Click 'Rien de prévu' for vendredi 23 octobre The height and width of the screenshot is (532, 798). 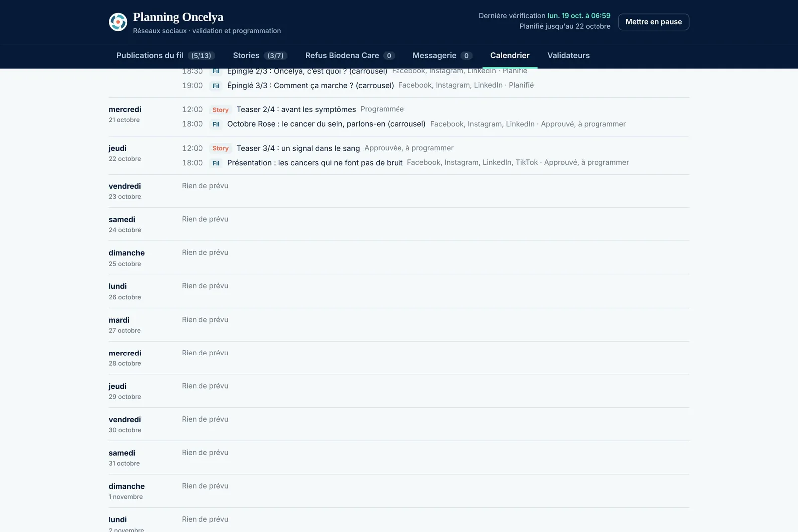[205, 186]
